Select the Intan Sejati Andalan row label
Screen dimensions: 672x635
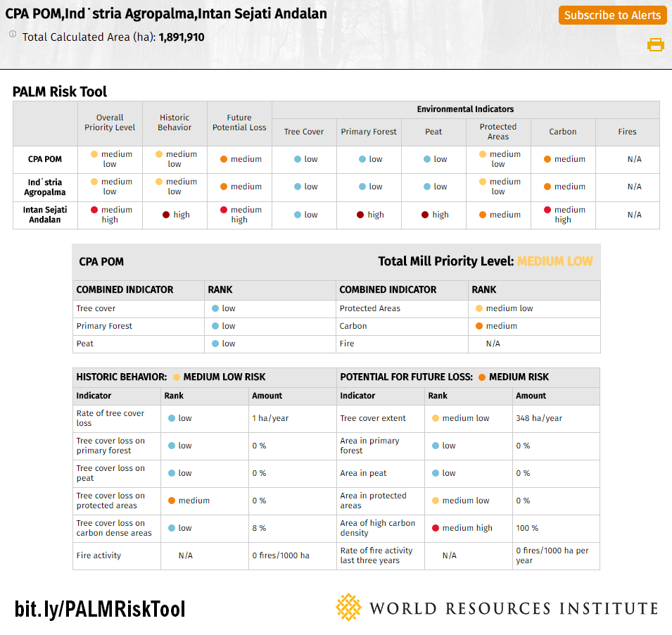pos(45,215)
